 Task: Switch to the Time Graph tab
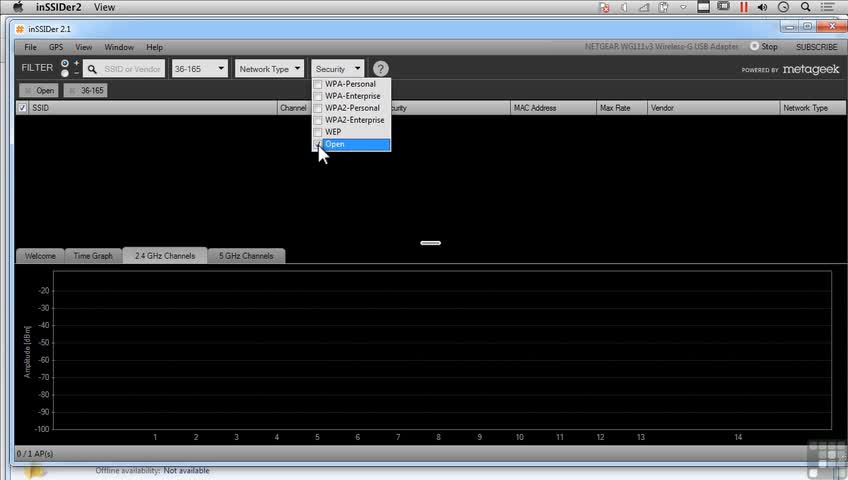[93, 256]
